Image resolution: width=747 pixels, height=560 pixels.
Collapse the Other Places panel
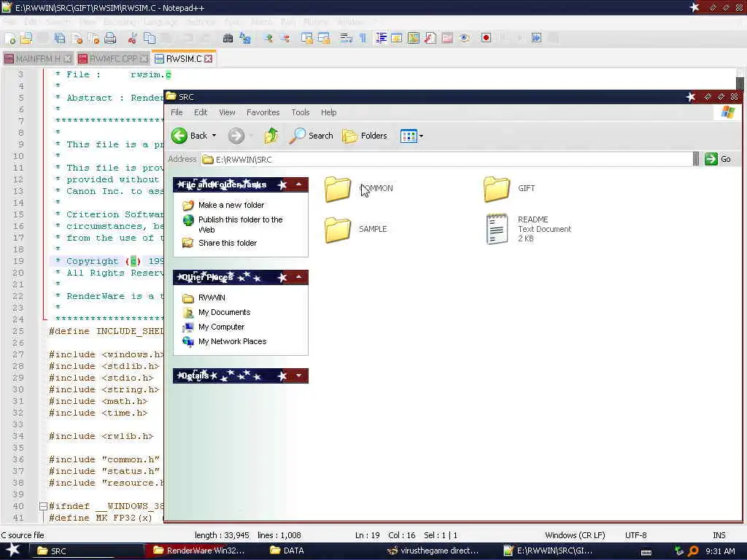click(x=298, y=276)
